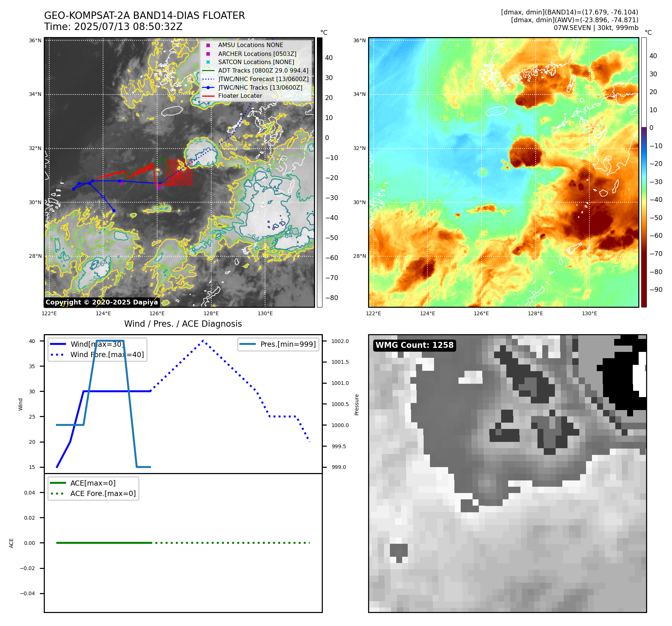Viewport: 672px width, 626px height.
Task: Click the −80 label on the grayscale colorbar
Action: (332, 298)
